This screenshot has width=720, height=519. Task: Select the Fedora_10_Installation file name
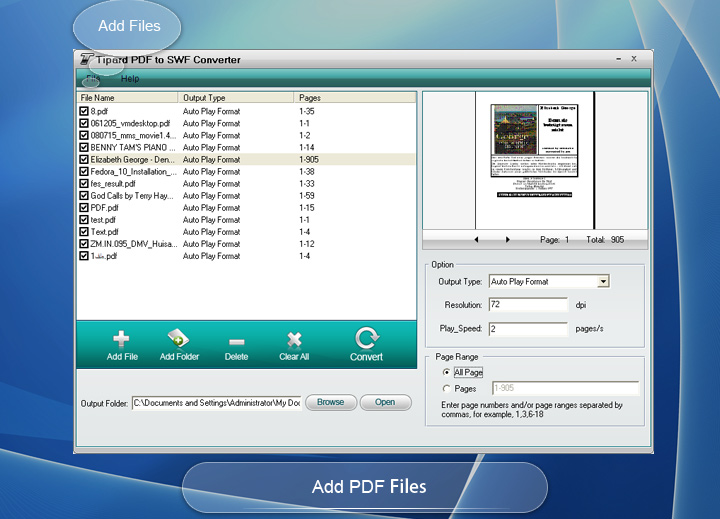[133, 171]
